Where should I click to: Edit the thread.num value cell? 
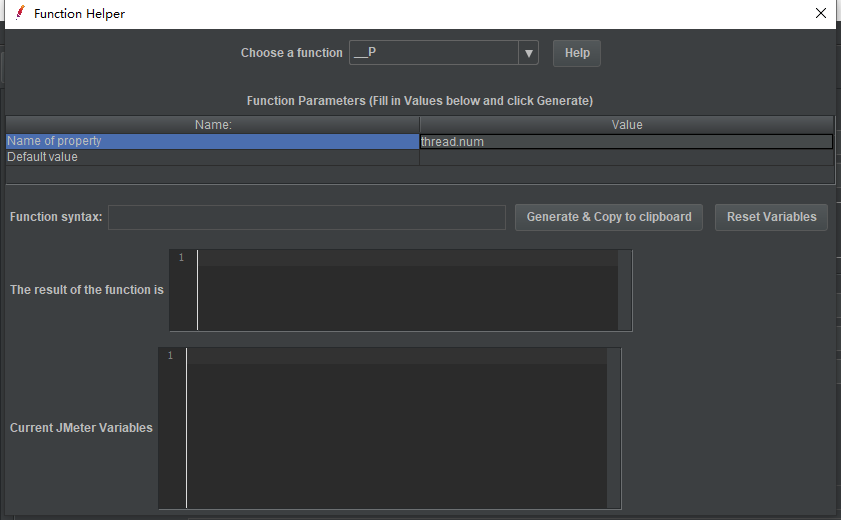[x=626, y=142]
